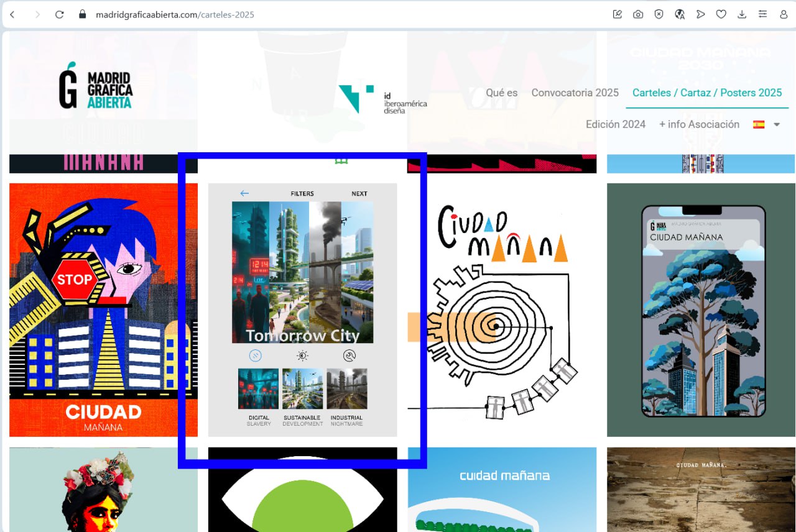Click the browser forward arrow
Screen dimensions: 796x532
[x=37, y=14]
